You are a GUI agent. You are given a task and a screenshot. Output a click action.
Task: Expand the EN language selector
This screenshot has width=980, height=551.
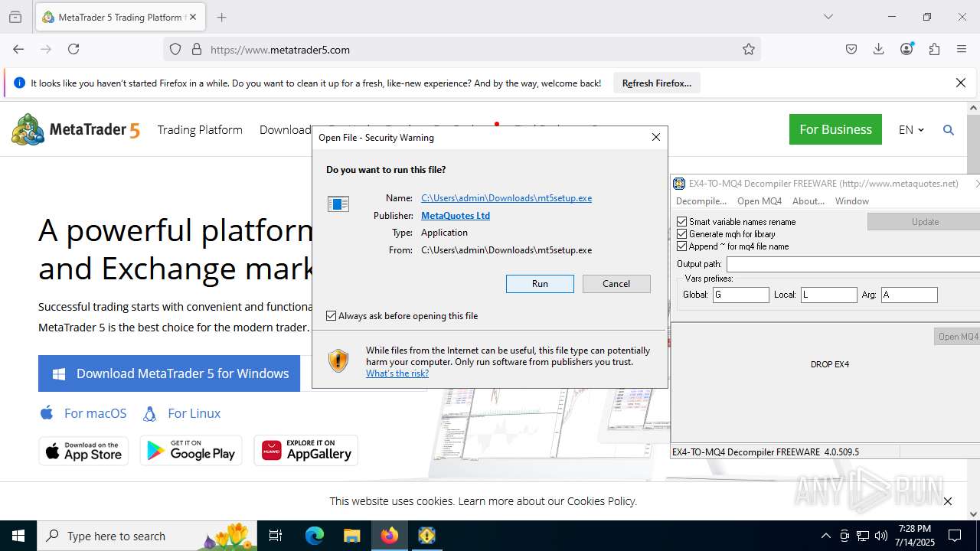point(911,129)
